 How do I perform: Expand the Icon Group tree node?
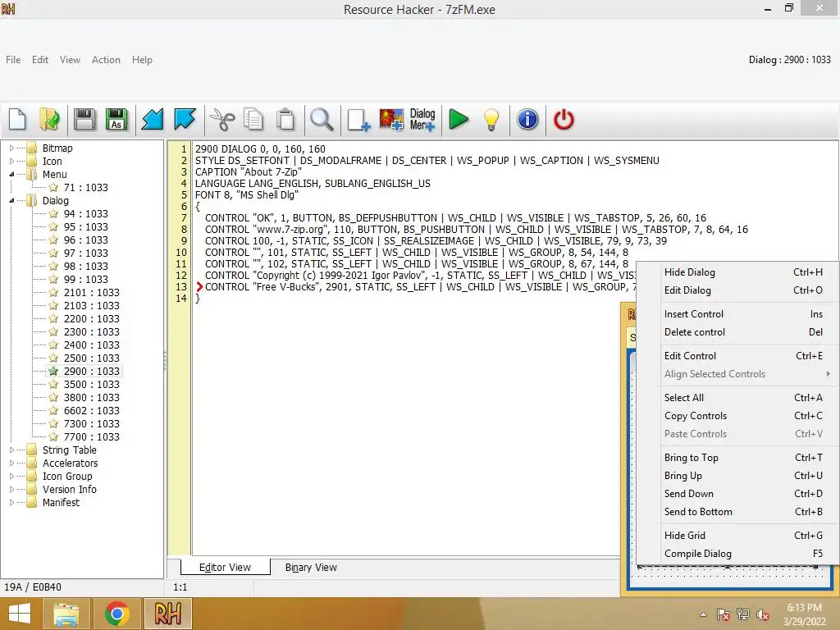(11, 477)
